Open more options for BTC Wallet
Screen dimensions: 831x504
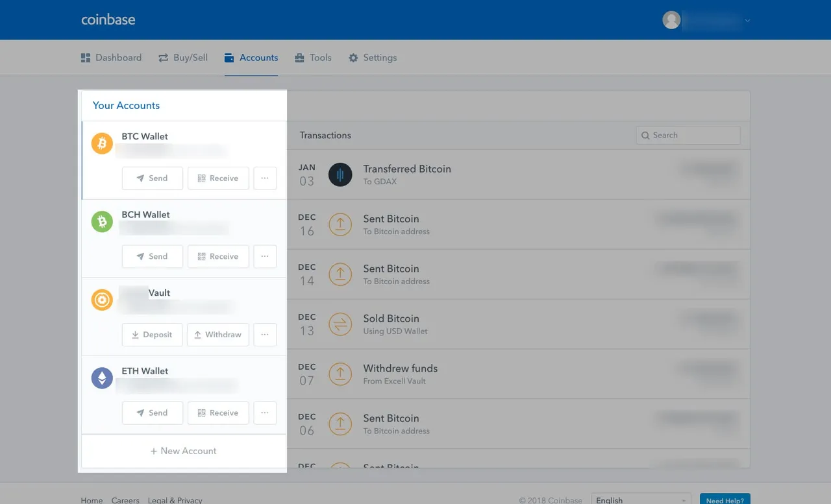tap(265, 178)
